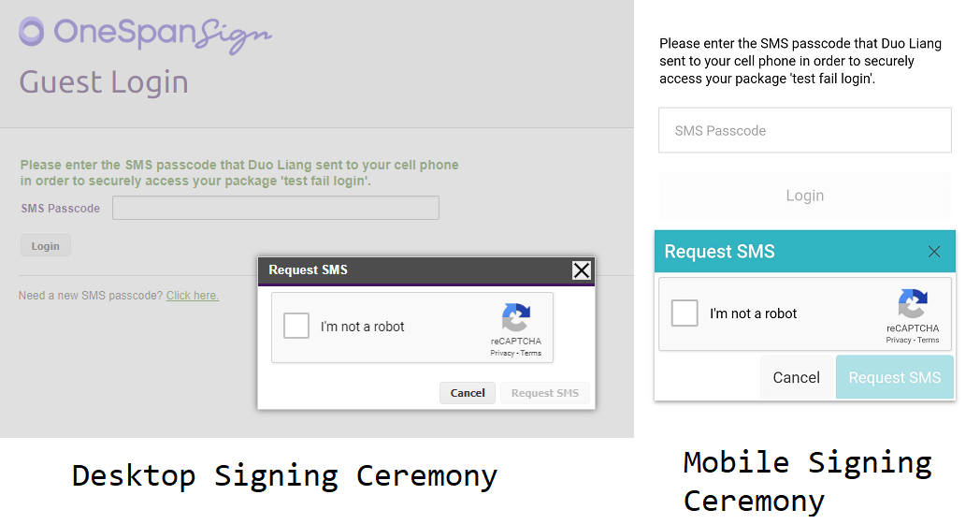Close the desktop Request SMS dialog
Image resolution: width=980 pixels, height=524 pixels.
(582, 270)
